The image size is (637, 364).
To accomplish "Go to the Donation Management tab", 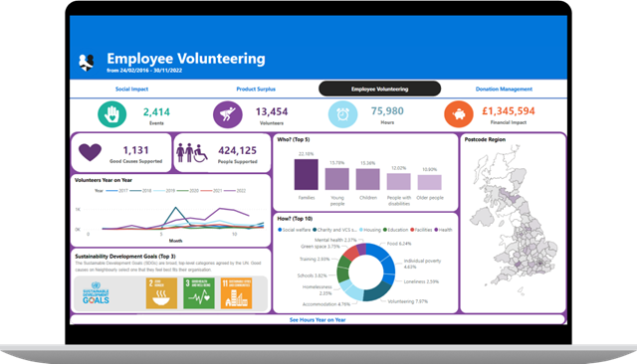I will point(504,89).
